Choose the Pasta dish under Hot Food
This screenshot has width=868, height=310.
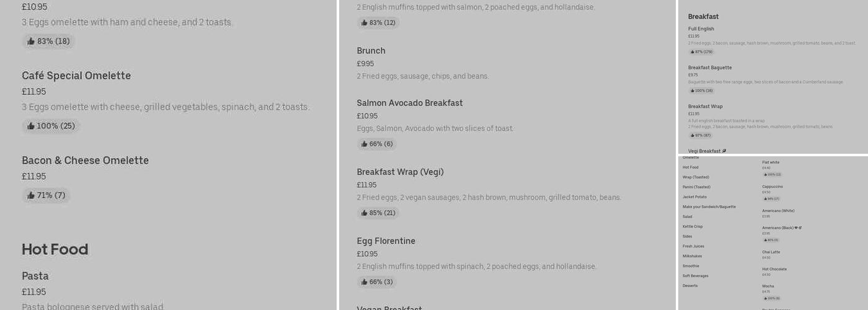35,276
